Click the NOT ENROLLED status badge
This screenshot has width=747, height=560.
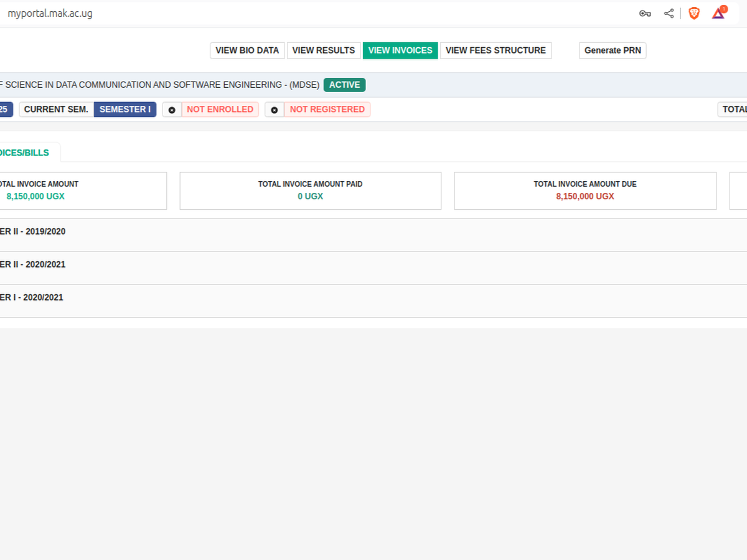coord(220,110)
